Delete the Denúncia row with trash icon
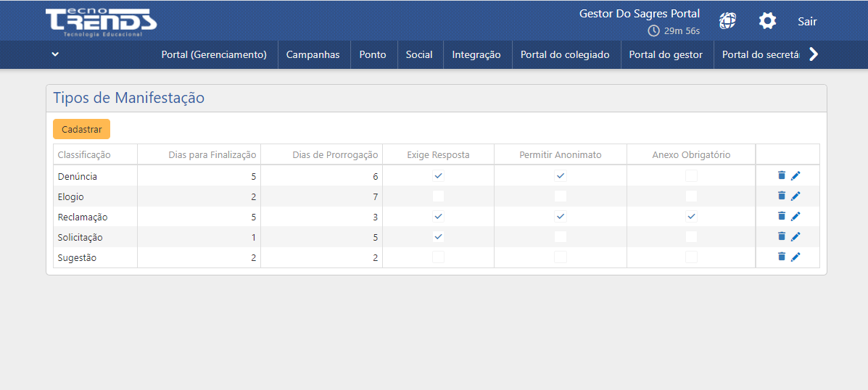Screen dimensions: 868x390 pyautogui.click(x=781, y=175)
